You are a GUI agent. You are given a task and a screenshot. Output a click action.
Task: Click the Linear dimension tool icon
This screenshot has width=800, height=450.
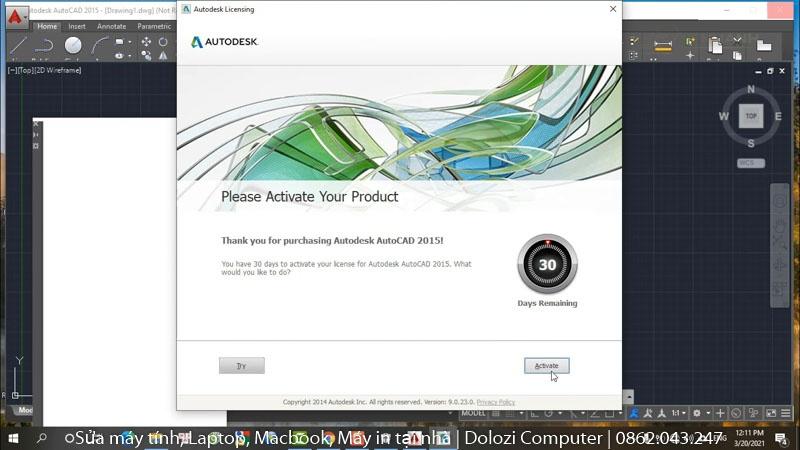[662, 46]
